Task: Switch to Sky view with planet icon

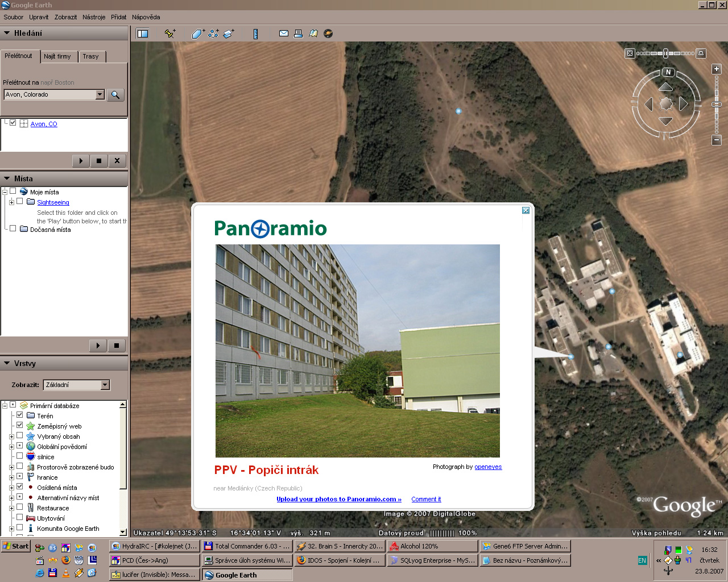Action: pos(328,34)
